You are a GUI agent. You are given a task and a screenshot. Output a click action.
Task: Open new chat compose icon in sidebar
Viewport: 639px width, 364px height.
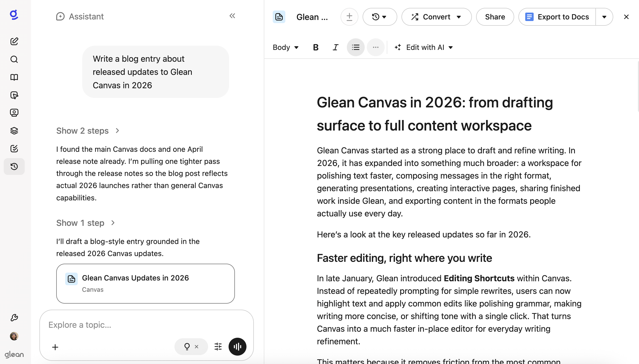14,41
